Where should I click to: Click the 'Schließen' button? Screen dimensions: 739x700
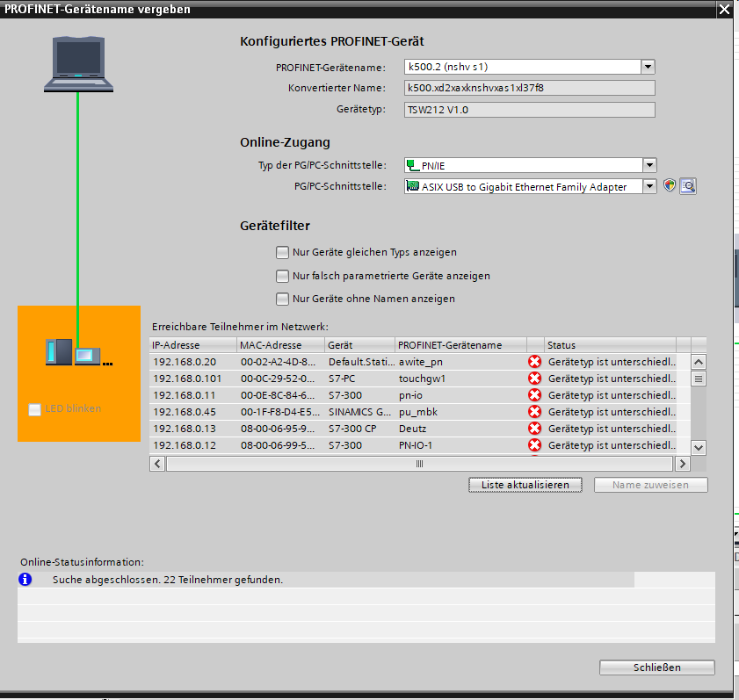click(x=656, y=668)
